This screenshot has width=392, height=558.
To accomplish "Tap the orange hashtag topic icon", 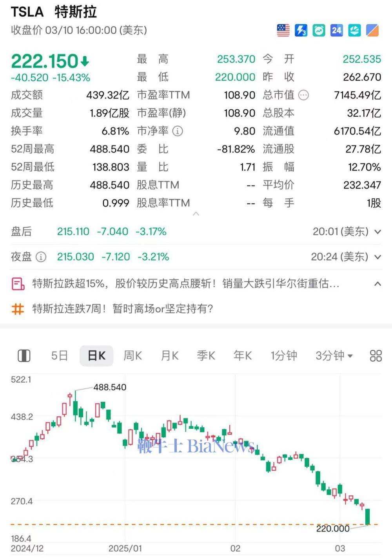I will point(18,309).
